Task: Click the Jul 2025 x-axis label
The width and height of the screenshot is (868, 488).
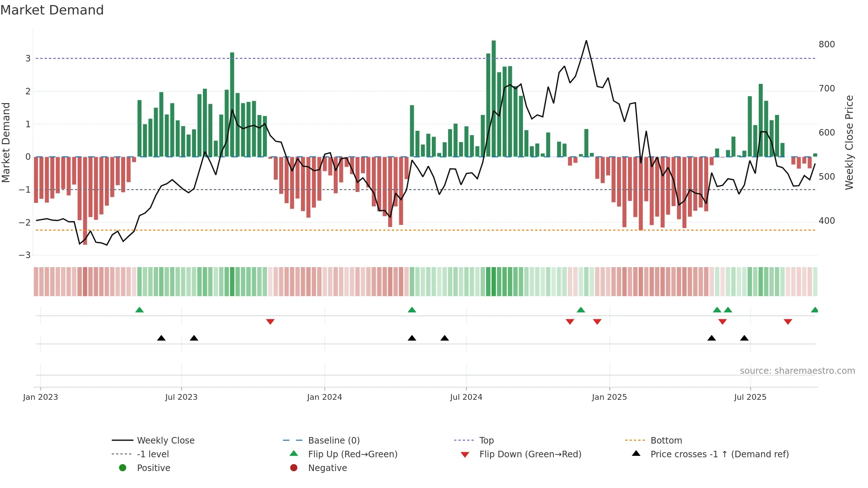Action: pos(750,397)
